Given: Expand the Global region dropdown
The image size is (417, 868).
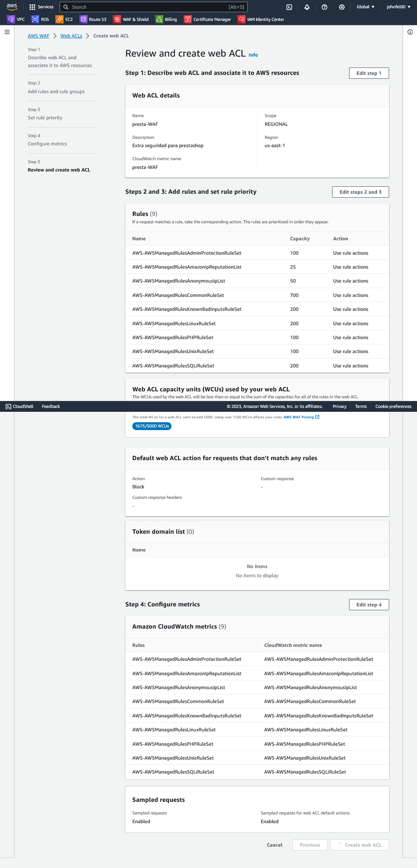Looking at the screenshot, I should (365, 7).
